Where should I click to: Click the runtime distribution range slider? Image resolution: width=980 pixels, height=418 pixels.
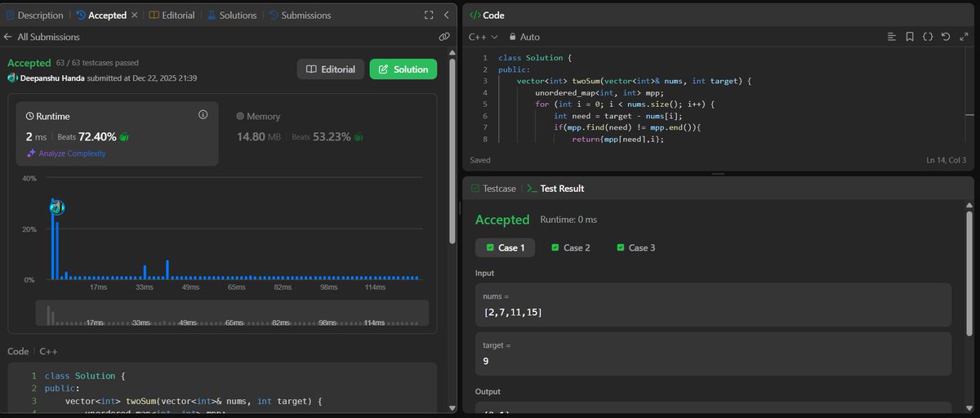(x=233, y=313)
